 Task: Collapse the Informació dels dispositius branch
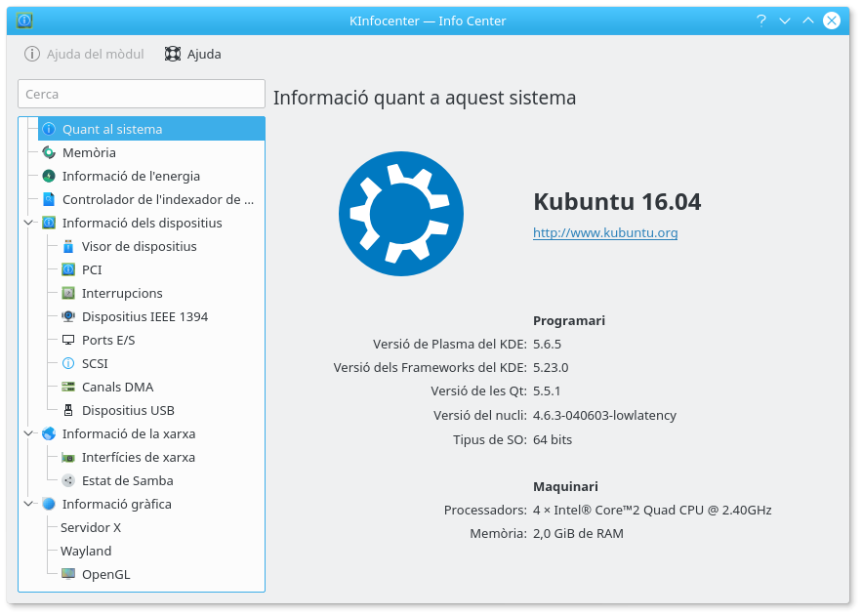coord(28,223)
